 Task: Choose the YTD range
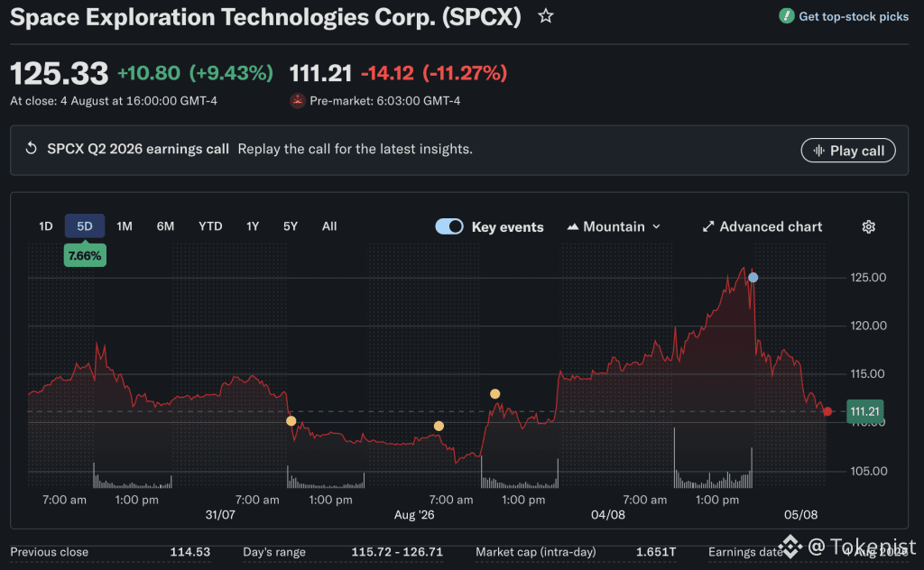(210, 226)
